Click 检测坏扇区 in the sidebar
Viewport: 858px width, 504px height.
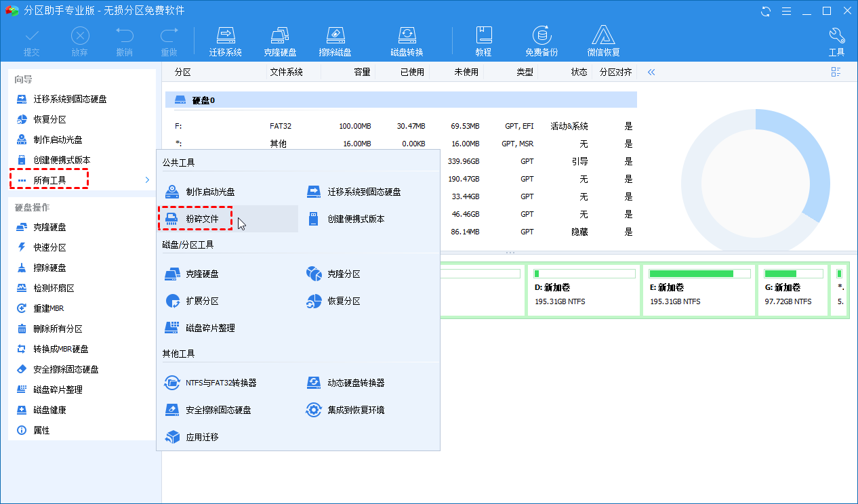(x=54, y=288)
